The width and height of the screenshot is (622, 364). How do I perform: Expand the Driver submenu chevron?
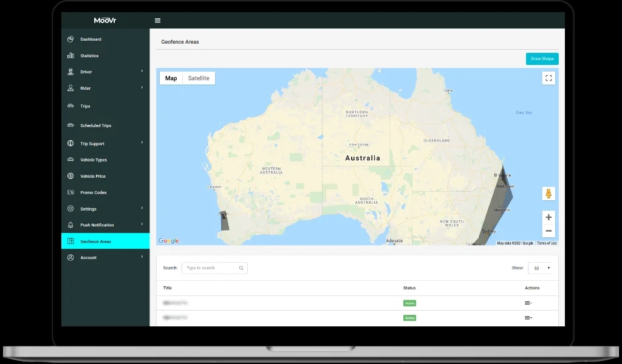[142, 71]
